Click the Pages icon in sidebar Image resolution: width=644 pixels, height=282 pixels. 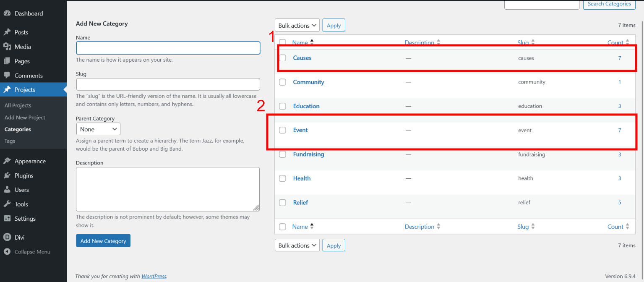click(7, 61)
